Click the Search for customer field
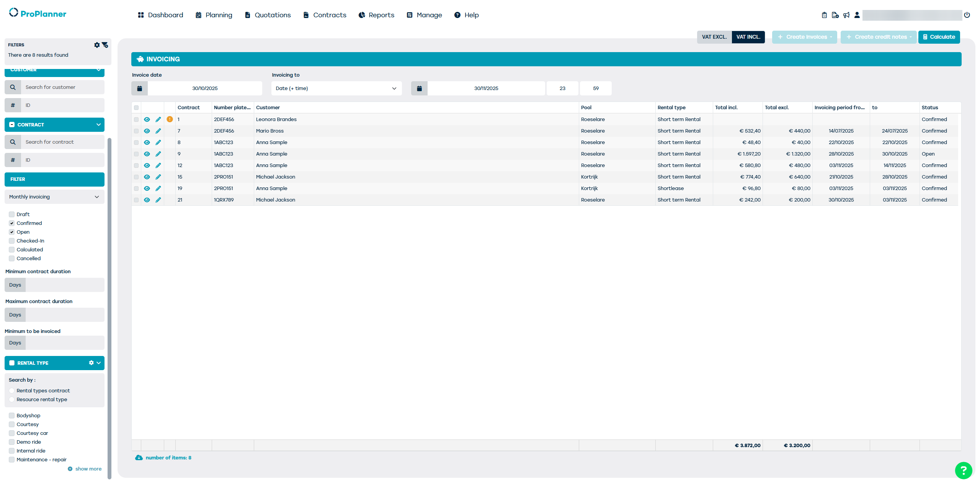This screenshot has width=980, height=487. pos(62,87)
